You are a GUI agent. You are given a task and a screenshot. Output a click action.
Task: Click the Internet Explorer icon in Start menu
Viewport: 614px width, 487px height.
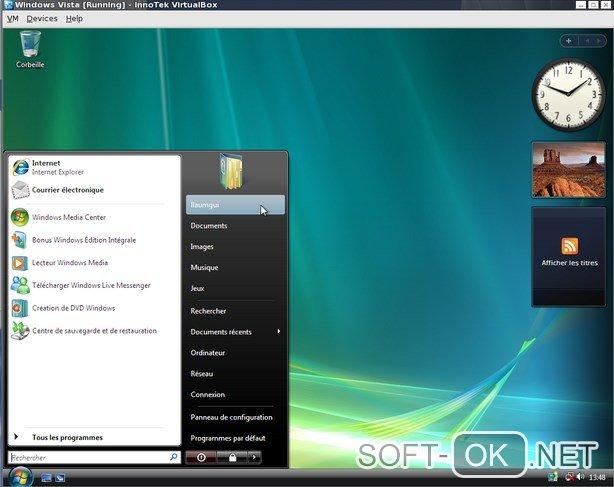pyautogui.click(x=20, y=168)
